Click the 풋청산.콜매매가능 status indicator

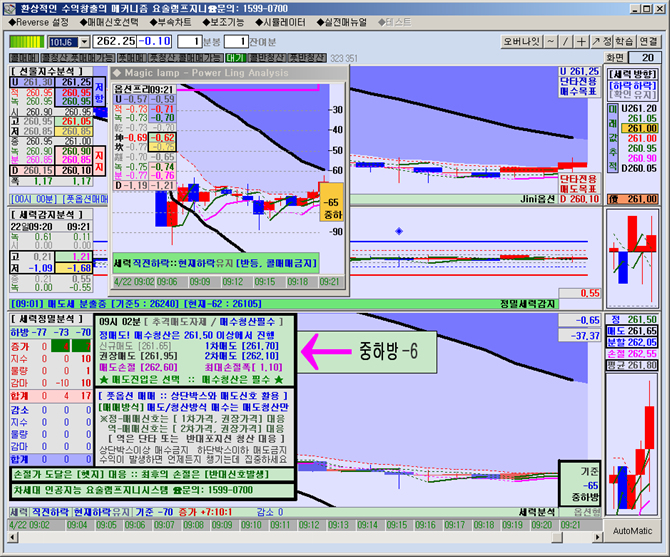pyautogui.click(x=186, y=58)
